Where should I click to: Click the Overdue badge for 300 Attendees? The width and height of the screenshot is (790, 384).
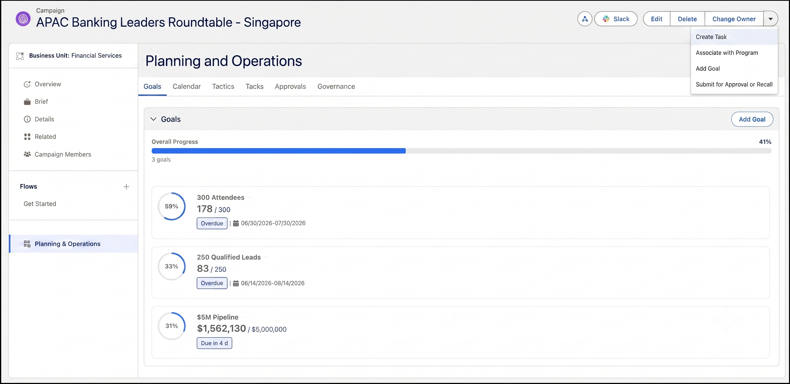212,223
